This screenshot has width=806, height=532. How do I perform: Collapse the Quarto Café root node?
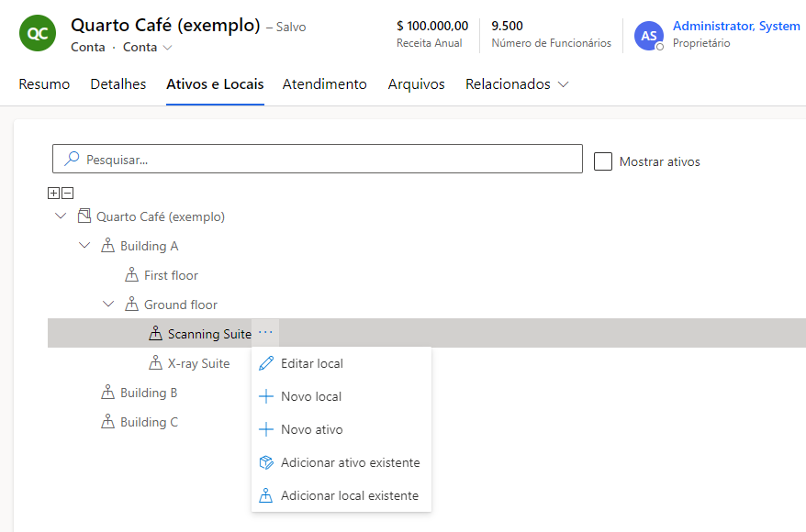pyautogui.click(x=61, y=216)
